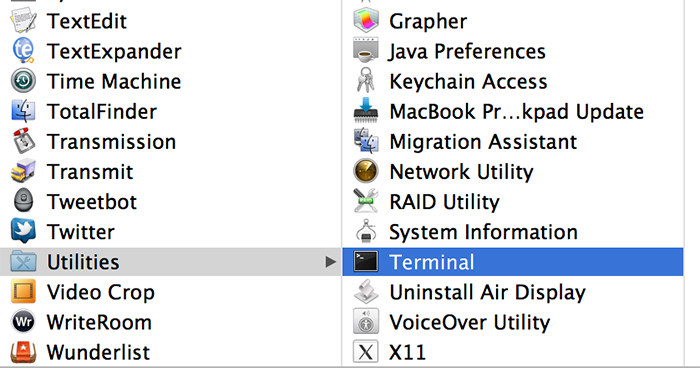Select the Video Crop label

pos(101,292)
